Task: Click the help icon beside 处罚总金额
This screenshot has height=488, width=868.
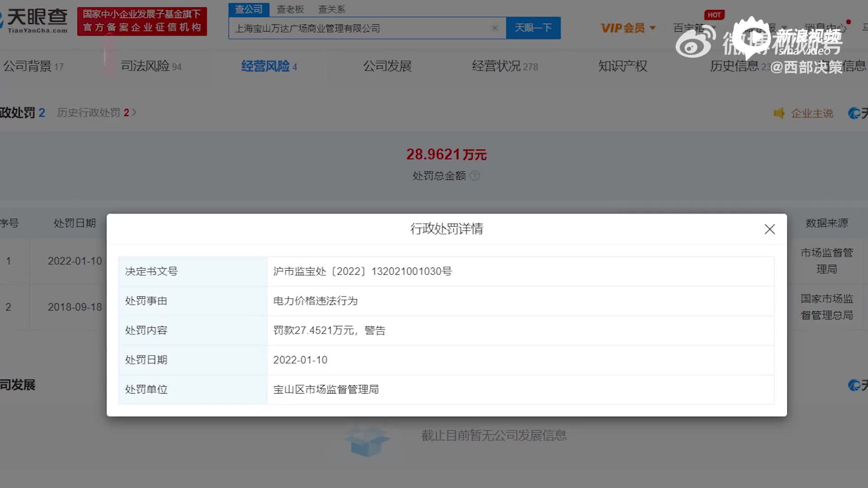Action: click(x=475, y=176)
